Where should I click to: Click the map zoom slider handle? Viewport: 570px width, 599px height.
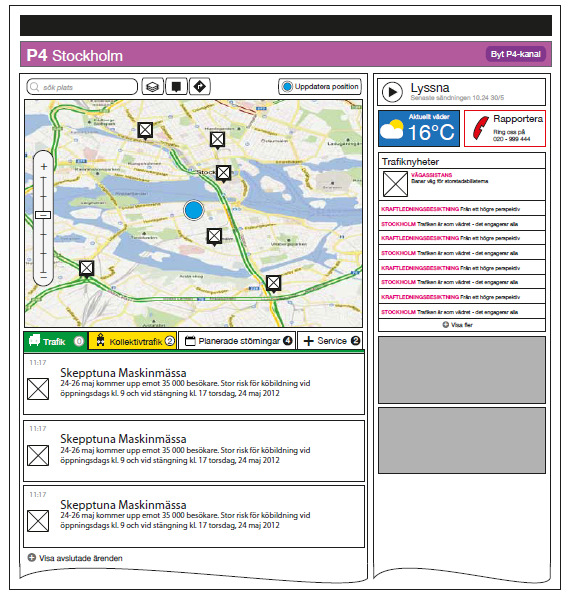[x=43, y=215]
